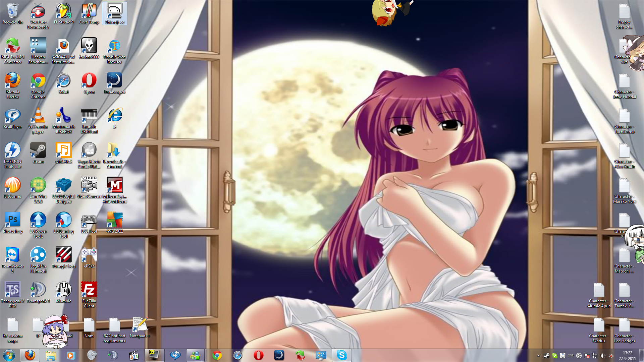The width and height of the screenshot is (644, 362).
Task: Select the Shimeji-ee desktop icon
Action: [x=114, y=13]
